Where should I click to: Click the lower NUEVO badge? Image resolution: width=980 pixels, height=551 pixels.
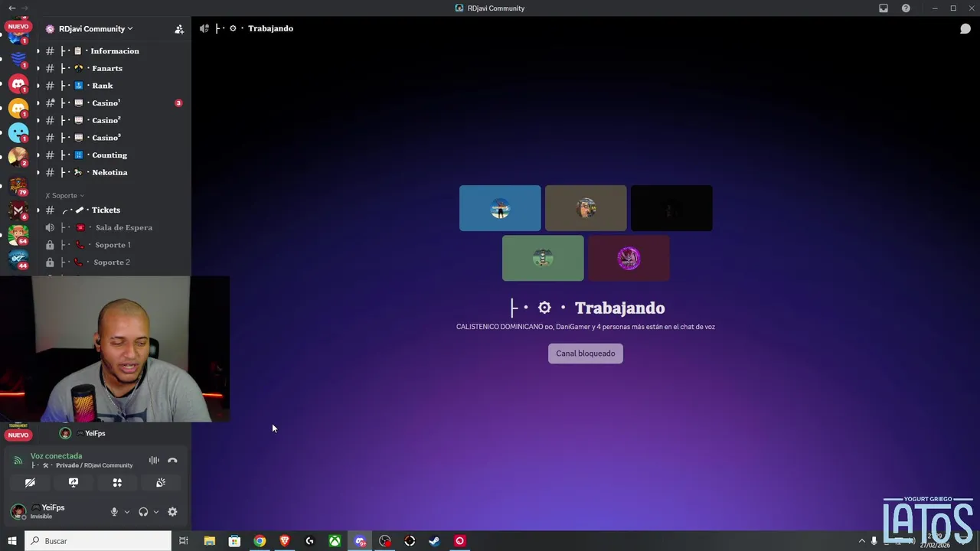[x=18, y=435]
